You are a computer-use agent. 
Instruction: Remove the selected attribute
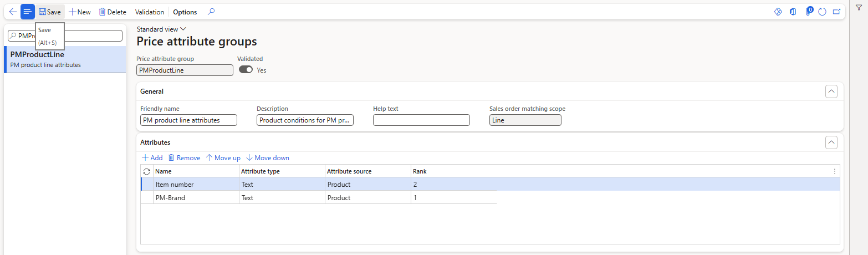[184, 158]
